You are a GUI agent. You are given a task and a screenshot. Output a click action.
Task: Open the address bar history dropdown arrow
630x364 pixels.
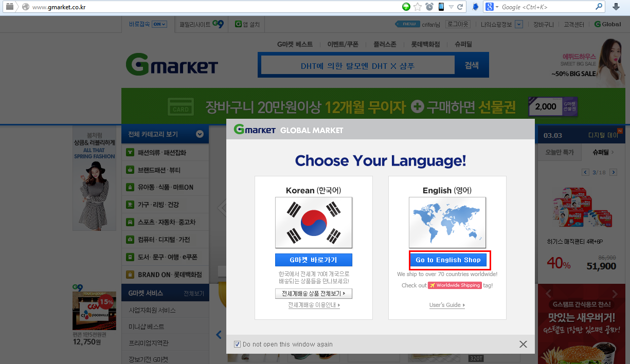[x=451, y=7]
